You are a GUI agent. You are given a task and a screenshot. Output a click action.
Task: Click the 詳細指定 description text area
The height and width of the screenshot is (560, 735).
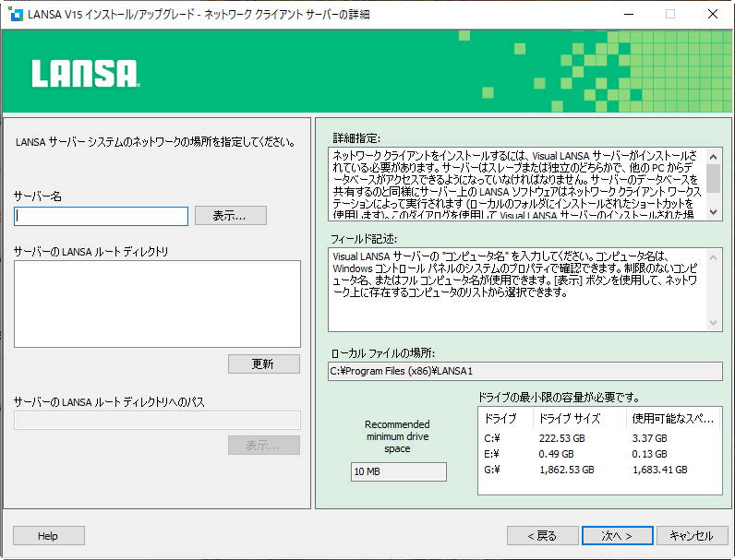pos(517,184)
